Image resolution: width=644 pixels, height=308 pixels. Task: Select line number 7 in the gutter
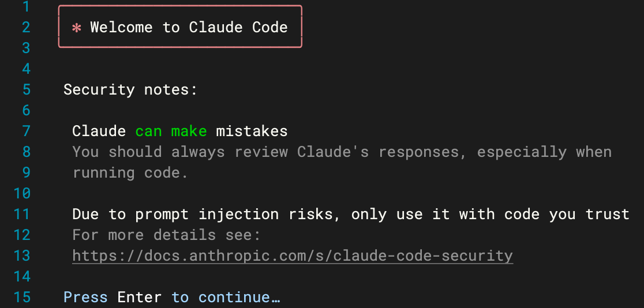tap(25, 131)
